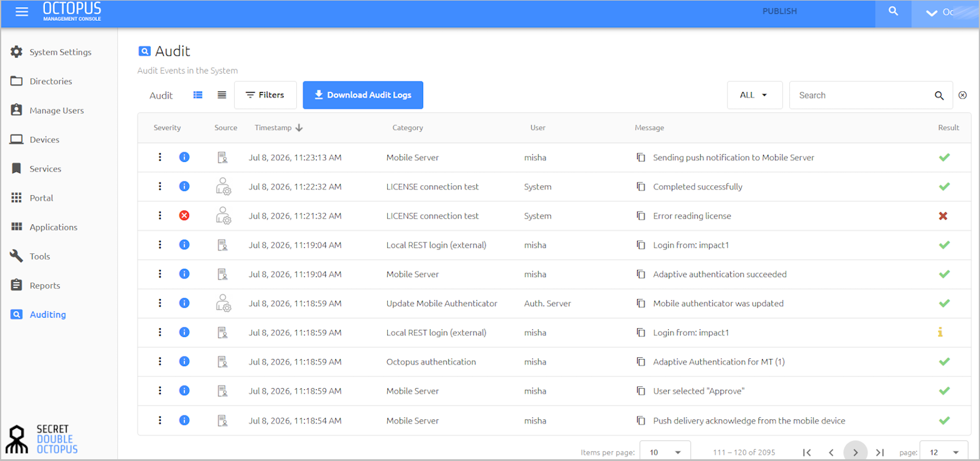Copy message Sending push notification to Mobile Server
This screenshot has width=980, height=461.
click(641, 157)
